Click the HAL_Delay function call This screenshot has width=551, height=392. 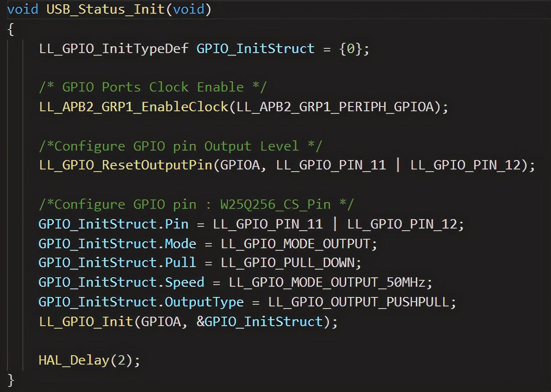tap(74, 360)
